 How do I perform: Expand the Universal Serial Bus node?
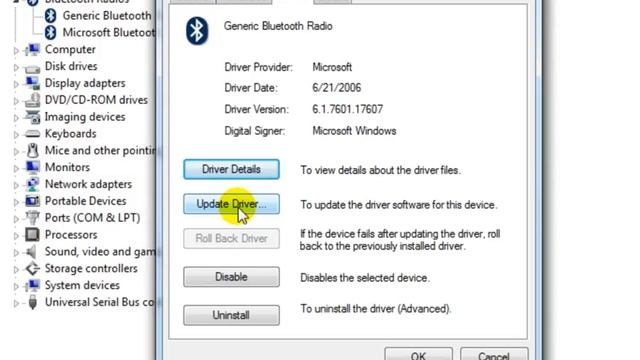(16, 303)
